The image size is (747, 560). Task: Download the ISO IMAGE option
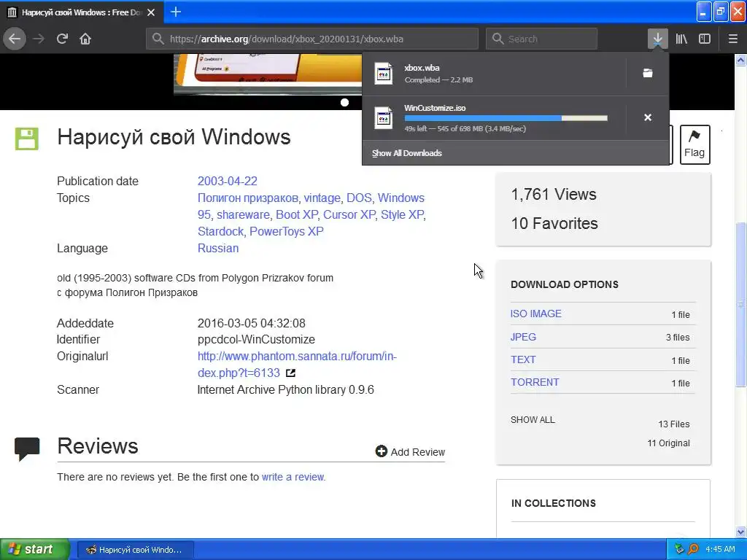(536, 314)
